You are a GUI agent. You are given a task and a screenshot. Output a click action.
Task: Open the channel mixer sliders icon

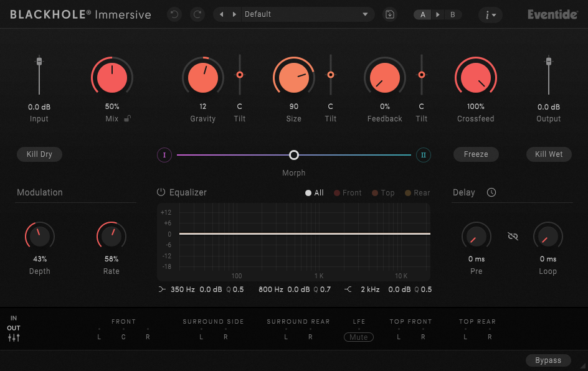tap(14, 337)
